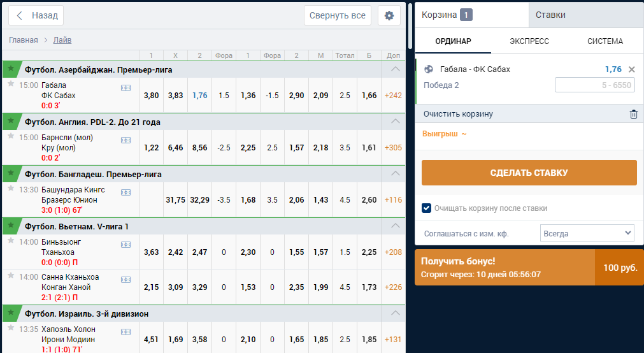Open field view icon for Барнсли match

[x=125, y=140]
